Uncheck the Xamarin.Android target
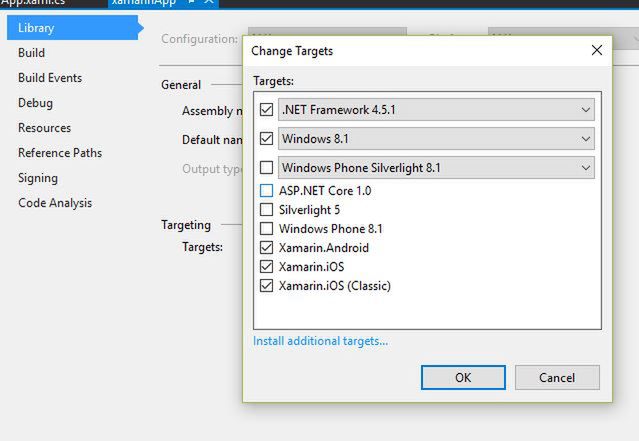Viewport: 639px width, 441px height. point(267,247)
